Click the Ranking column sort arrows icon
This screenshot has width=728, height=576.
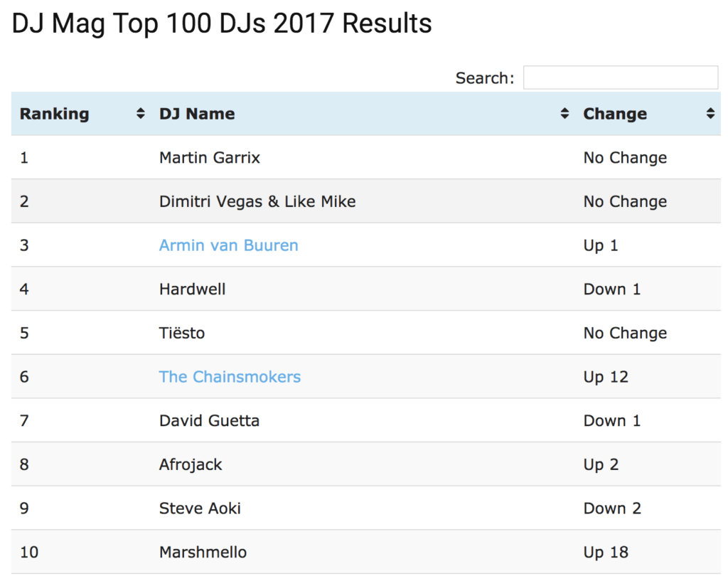[x=140, y=114]
